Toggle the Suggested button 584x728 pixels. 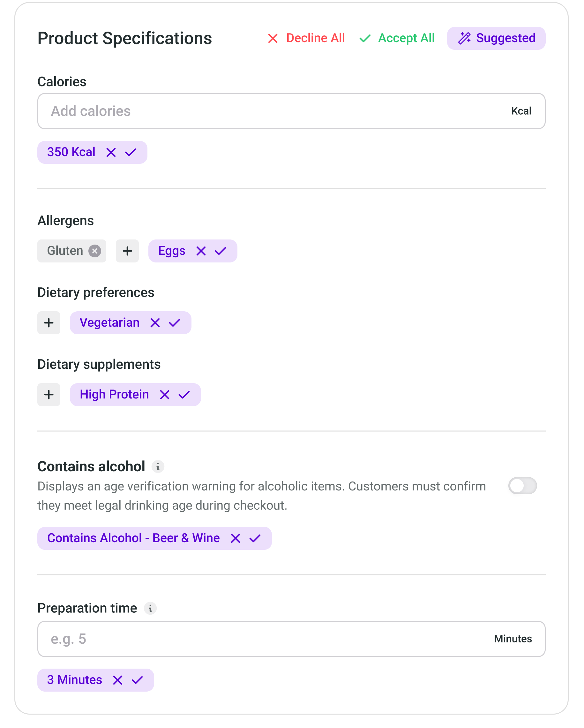[496, 38]
